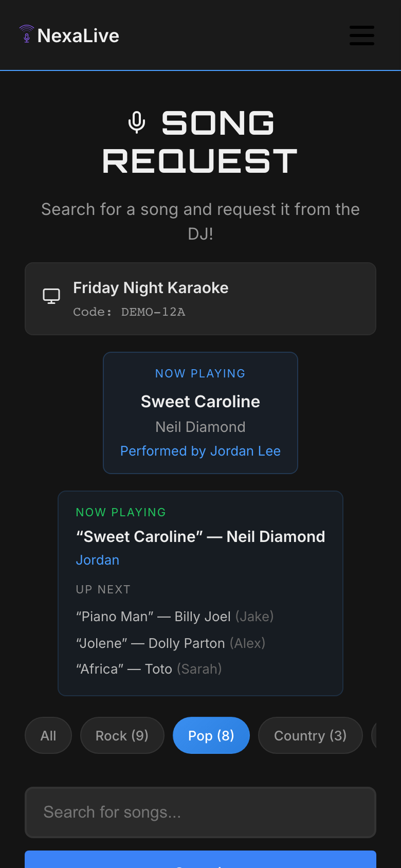Viewport: 401px width, 868px height.
Task: Show Country (3) songs only
Action: 310,735
